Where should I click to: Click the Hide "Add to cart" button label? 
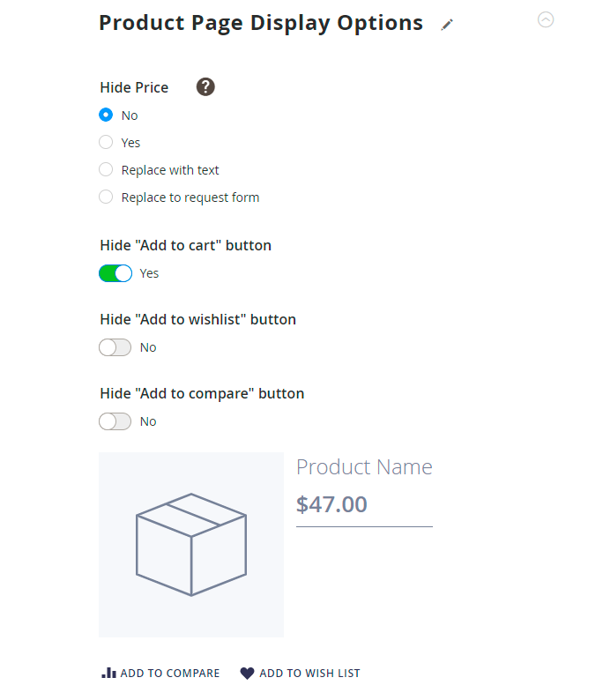(x=186, y=245)
